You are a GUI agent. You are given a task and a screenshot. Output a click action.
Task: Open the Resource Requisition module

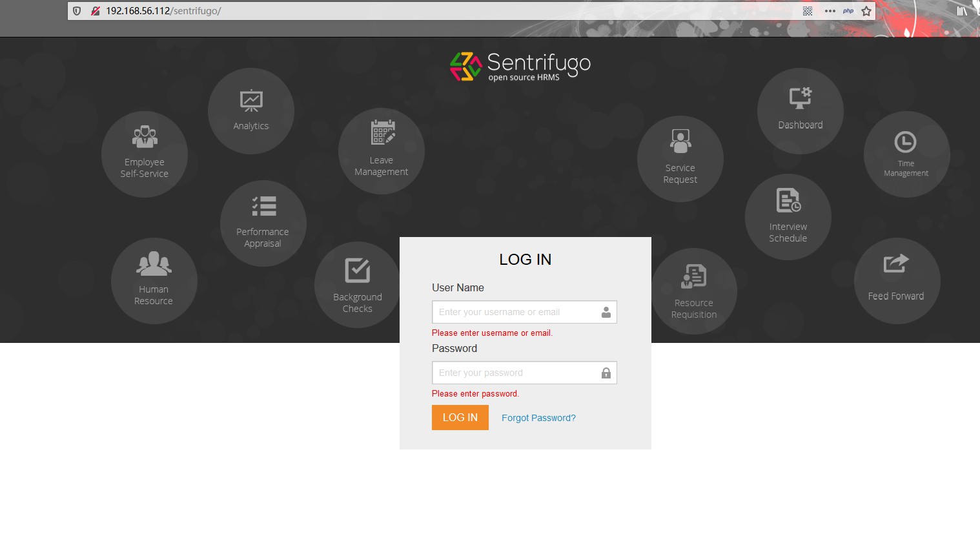(x=694, y=291)
